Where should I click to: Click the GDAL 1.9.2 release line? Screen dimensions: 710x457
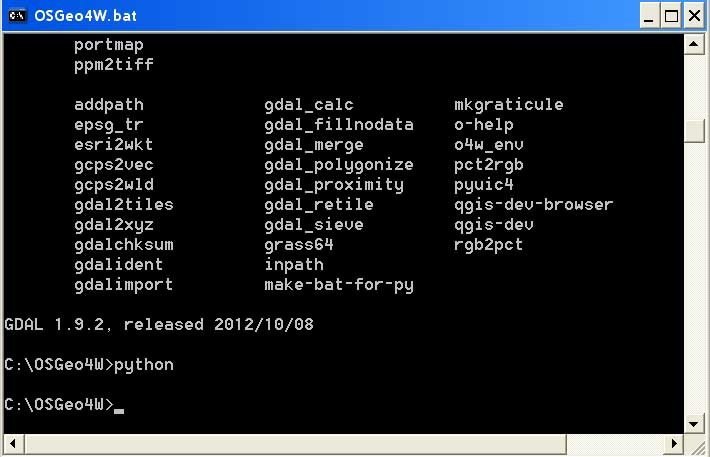coord(161,325)
